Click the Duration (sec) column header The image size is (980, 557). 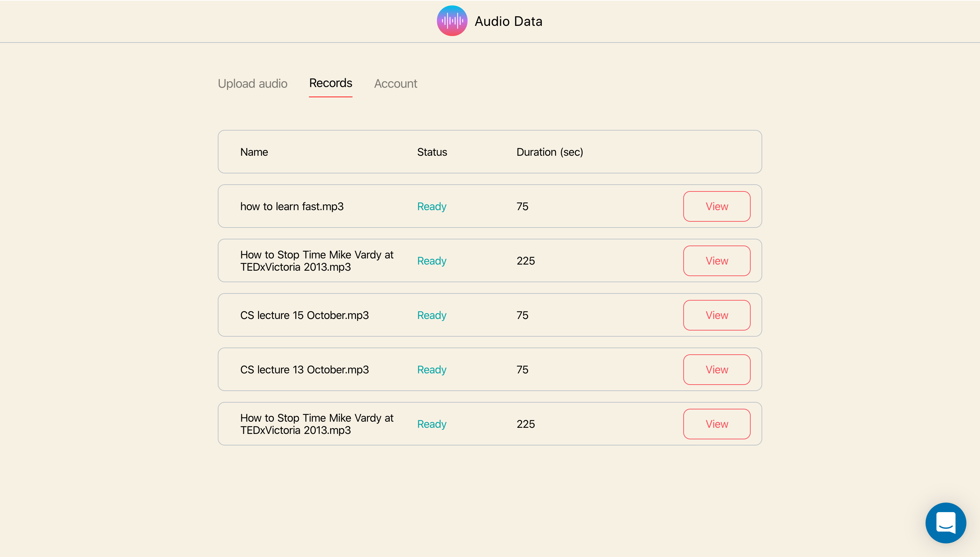549,152
